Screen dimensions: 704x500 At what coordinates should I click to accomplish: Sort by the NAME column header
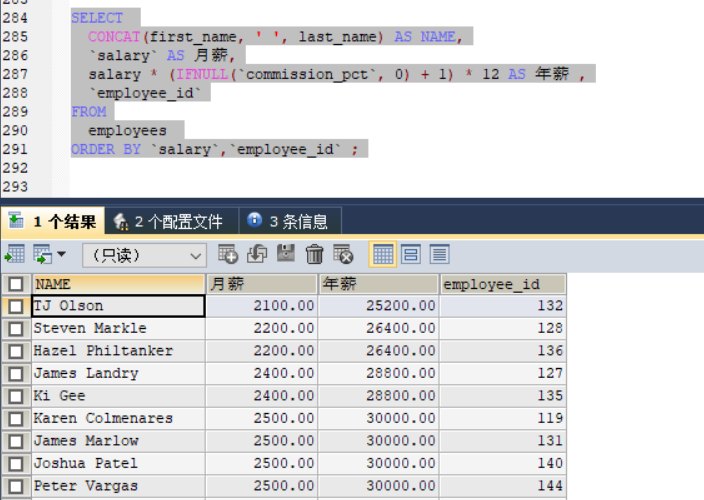[x=119, y=284]
